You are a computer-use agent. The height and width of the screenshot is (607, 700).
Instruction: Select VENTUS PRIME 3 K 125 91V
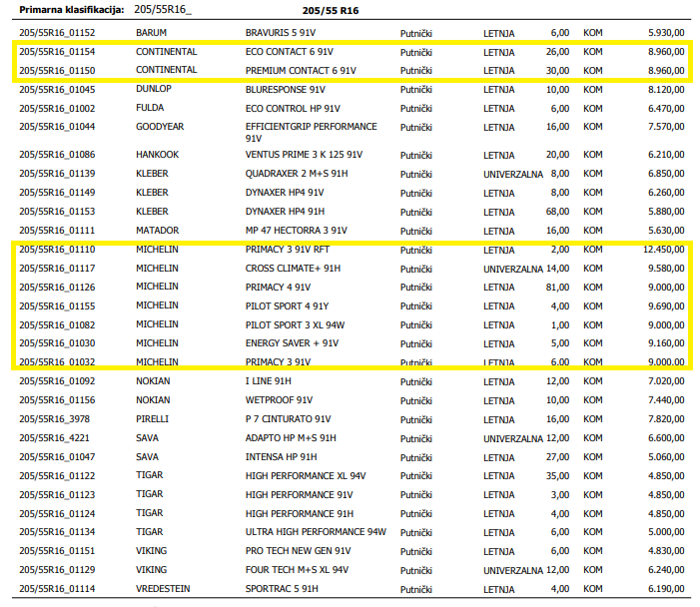click(x=304, y=155)
